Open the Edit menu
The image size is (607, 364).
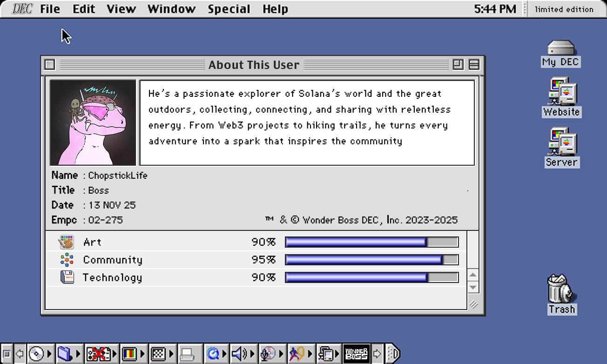click(84, 9)
